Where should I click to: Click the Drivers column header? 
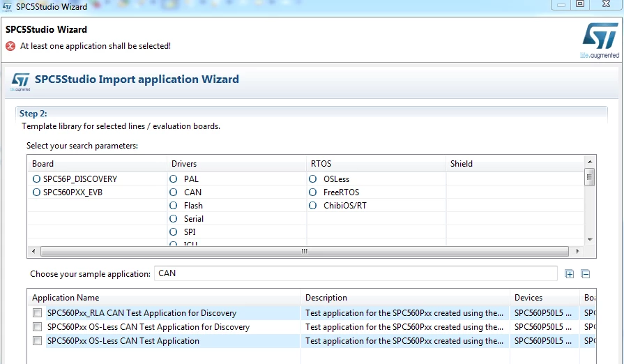(236, 163)
